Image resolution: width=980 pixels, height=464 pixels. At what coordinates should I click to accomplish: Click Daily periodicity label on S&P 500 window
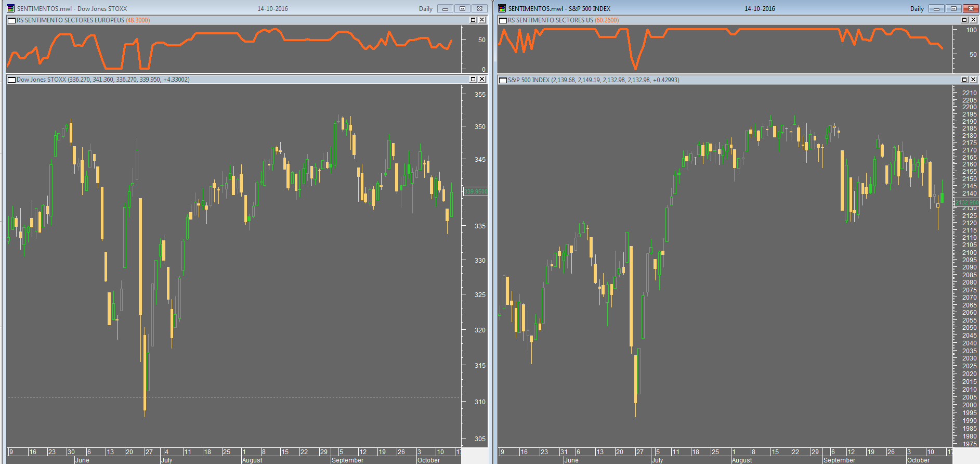tap(917, 9)
